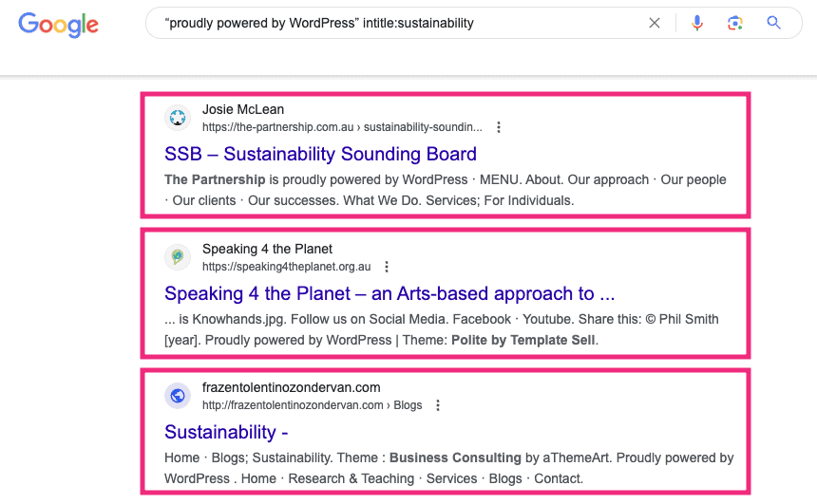Open Google Lens image search icon
The height and width of the screenshot is (504, 817).
click(x=735, y=23)
